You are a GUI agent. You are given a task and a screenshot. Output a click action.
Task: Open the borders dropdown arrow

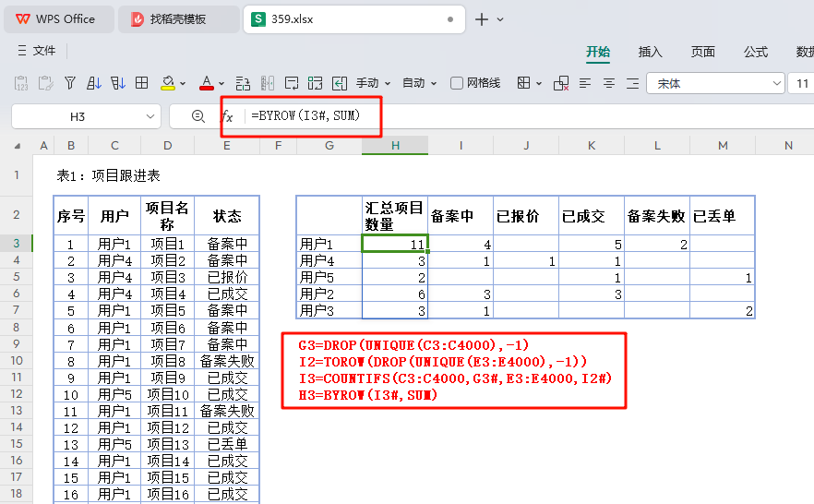coord(539,84)
